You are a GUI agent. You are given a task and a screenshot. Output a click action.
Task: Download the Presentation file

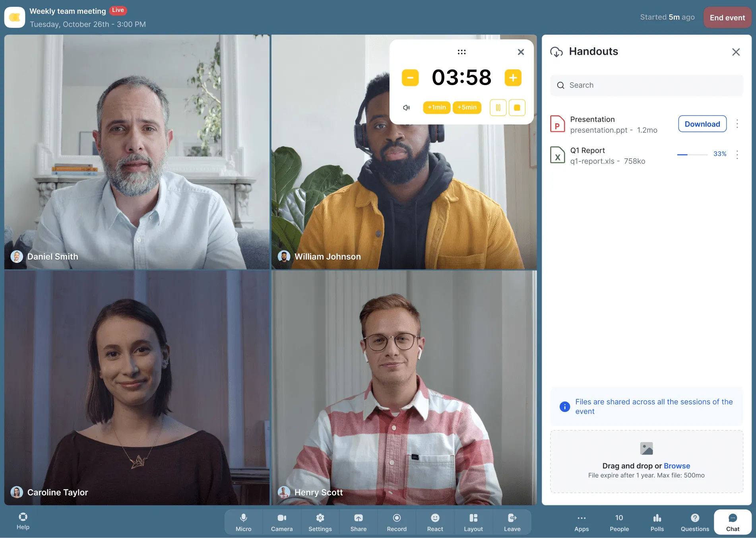(x=702, y=124)
